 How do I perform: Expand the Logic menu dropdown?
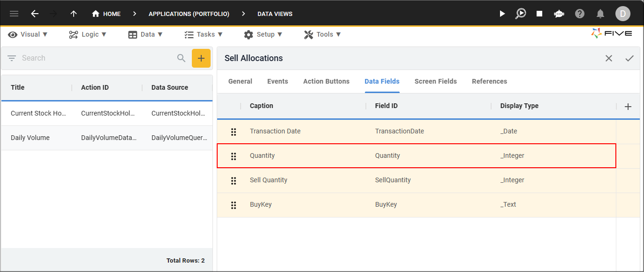coord(88,34)
